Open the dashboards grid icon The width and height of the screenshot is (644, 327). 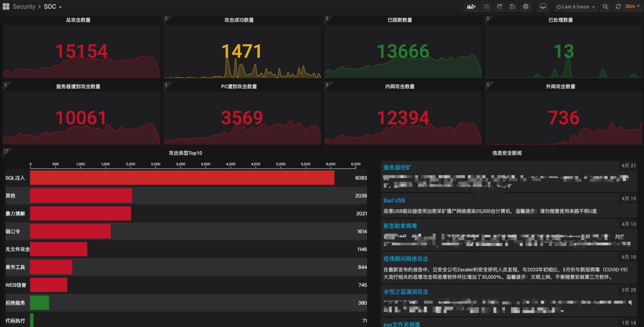click(x=6, y=7)
